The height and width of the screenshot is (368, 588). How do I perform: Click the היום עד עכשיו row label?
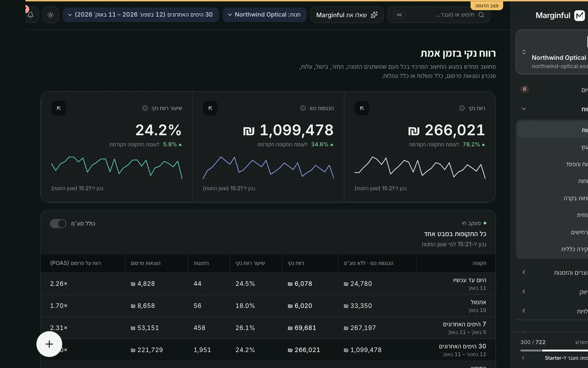coord(470,280)
